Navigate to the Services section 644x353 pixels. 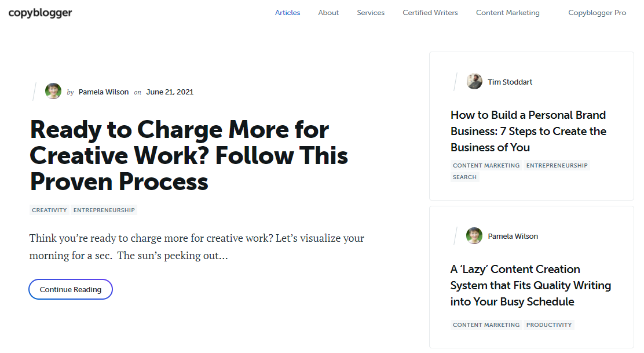coord(371,12)
